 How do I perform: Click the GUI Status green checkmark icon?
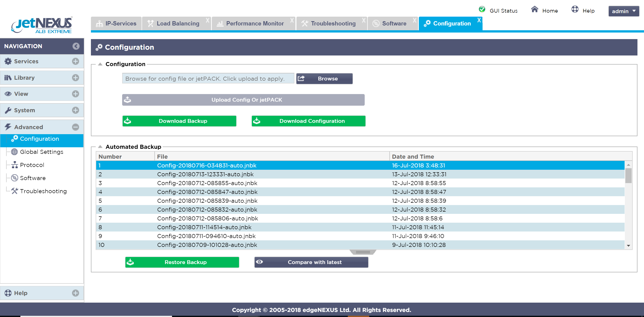[x=482, y=10]
